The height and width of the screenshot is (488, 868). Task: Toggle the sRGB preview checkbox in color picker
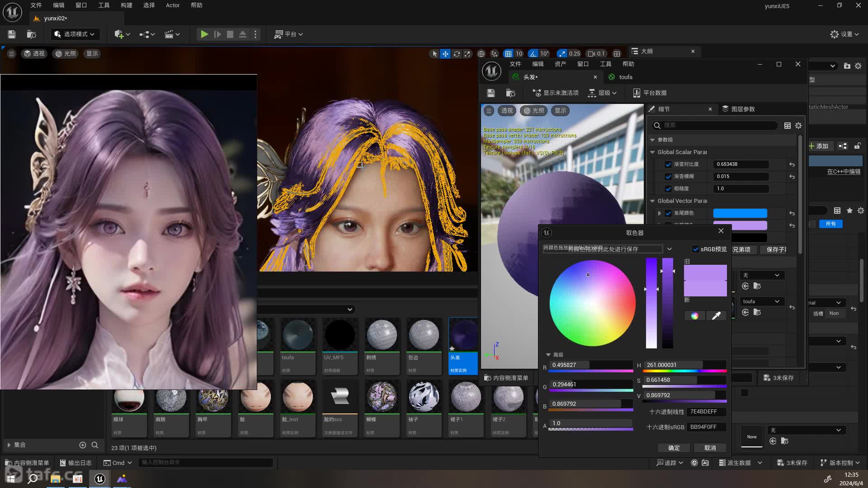point(696,249)
